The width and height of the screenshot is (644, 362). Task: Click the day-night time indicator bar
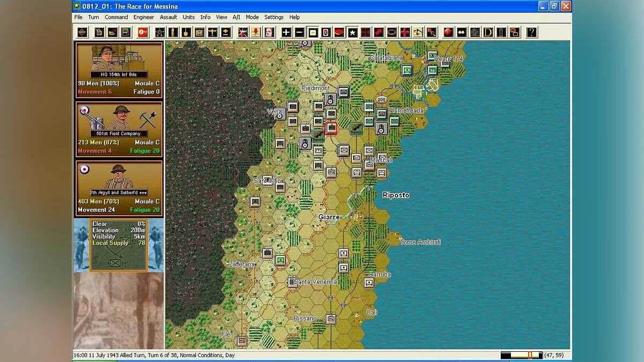(521, 355)
